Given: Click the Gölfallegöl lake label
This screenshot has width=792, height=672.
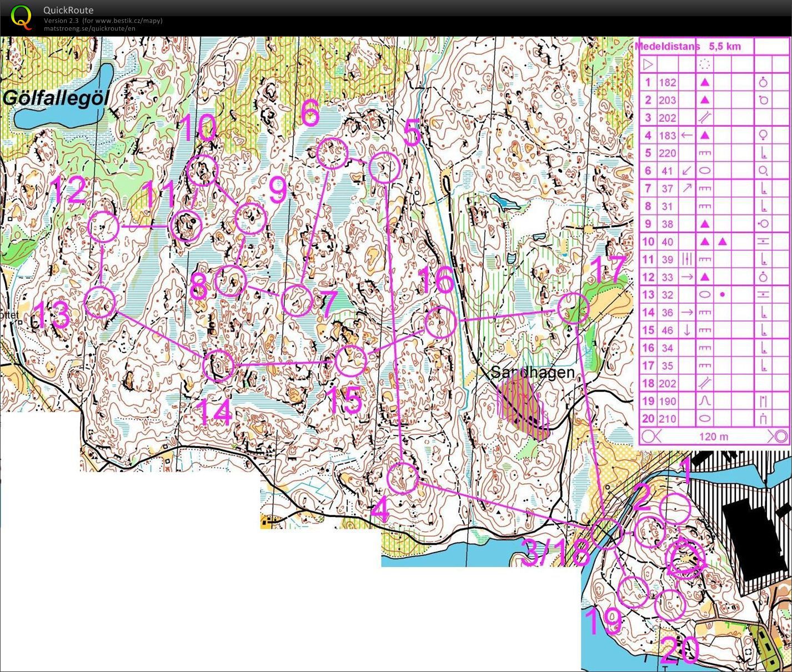Looking at the screenshot, I should 56,98.
